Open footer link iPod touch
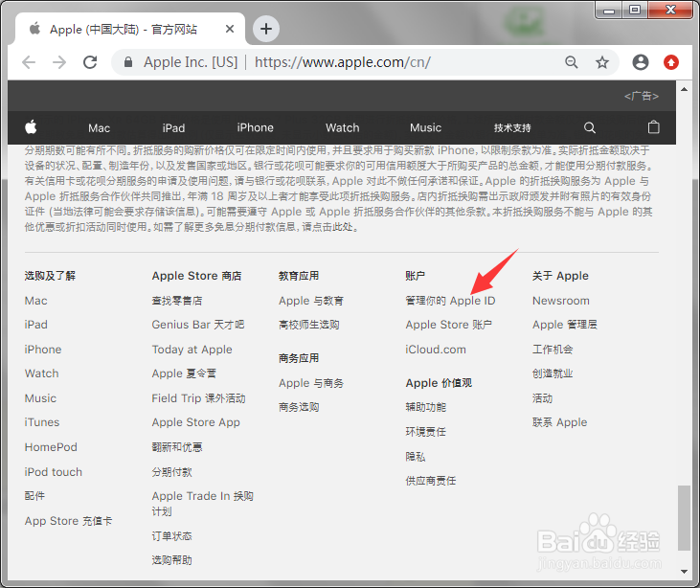Viewport: 700px width, 588px height. coord(53,472)
